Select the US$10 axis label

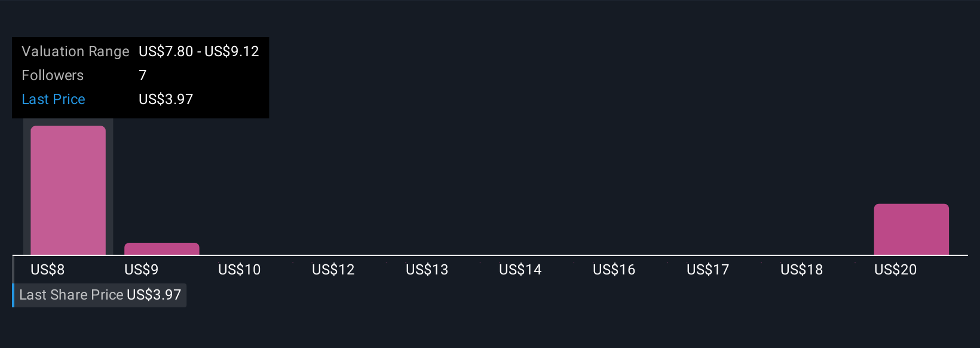[x=240, y=270]
